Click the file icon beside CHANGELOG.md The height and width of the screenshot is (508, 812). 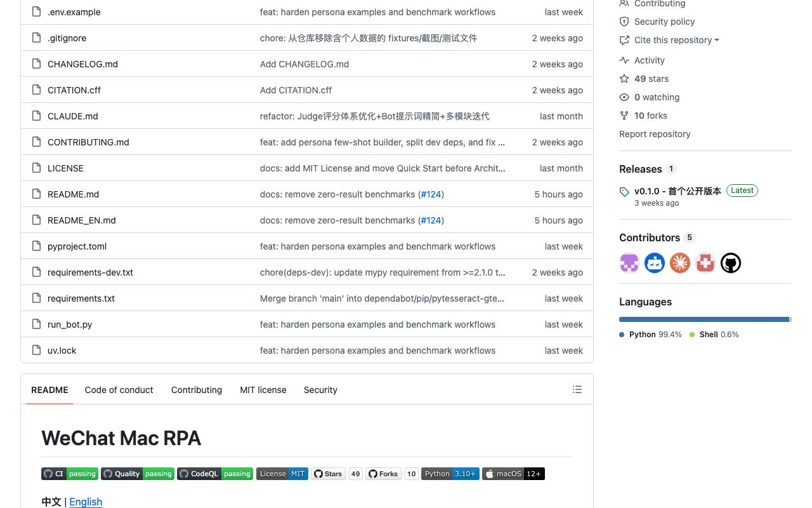click(37, 64)
